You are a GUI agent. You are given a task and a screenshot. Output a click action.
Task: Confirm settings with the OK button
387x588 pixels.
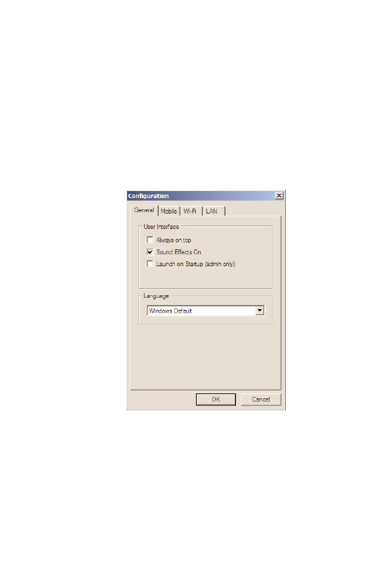(x=216, y=399)
